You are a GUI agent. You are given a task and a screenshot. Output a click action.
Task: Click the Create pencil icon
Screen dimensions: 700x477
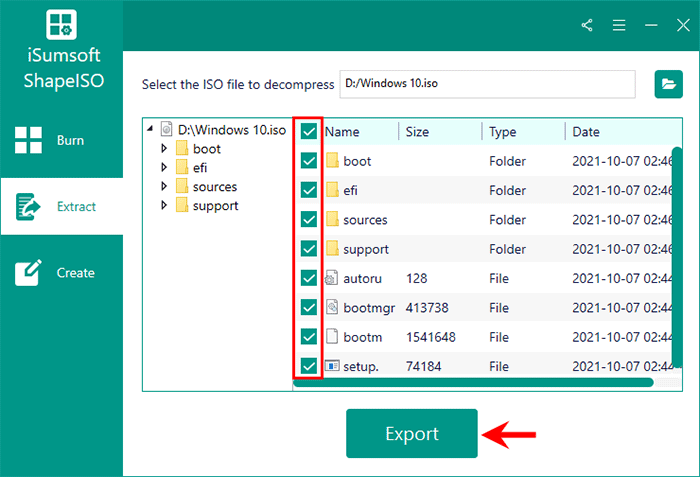pos(28,272)
